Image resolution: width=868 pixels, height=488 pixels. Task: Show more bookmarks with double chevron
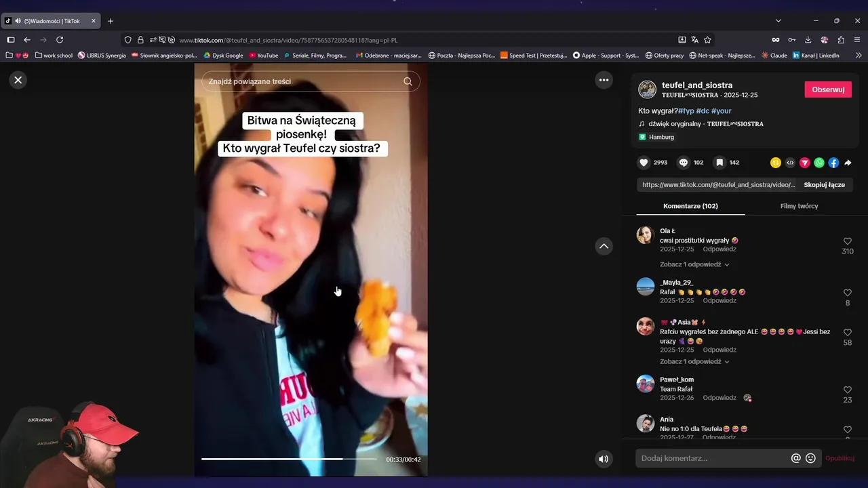coord(859,56)
